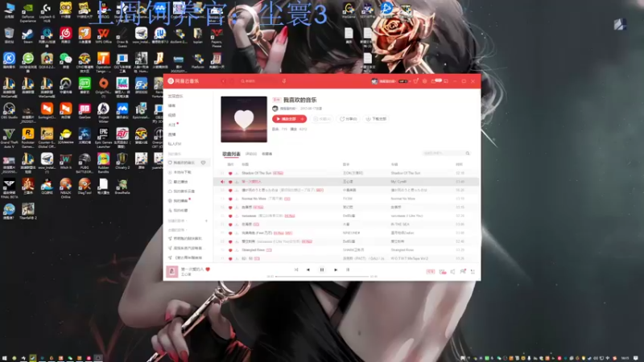
Task: Go back using title bar arrow
Action: [224, 81]
